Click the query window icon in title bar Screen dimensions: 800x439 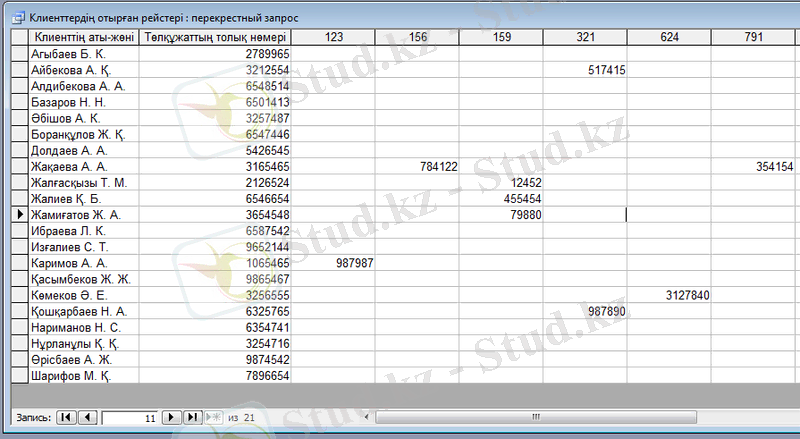pyautogui.click(x=18, y=18)
